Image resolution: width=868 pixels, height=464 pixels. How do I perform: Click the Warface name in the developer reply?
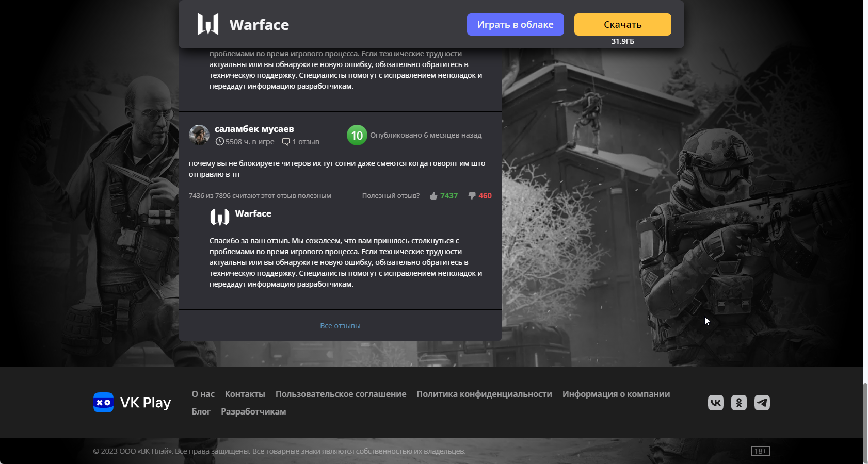tap(253, 213)
